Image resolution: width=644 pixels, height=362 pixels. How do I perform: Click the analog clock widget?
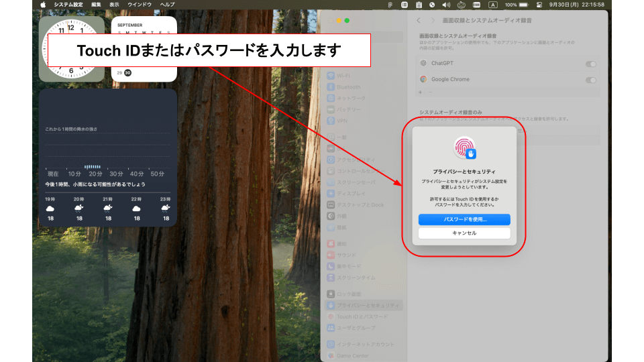[x=71, y=49]
